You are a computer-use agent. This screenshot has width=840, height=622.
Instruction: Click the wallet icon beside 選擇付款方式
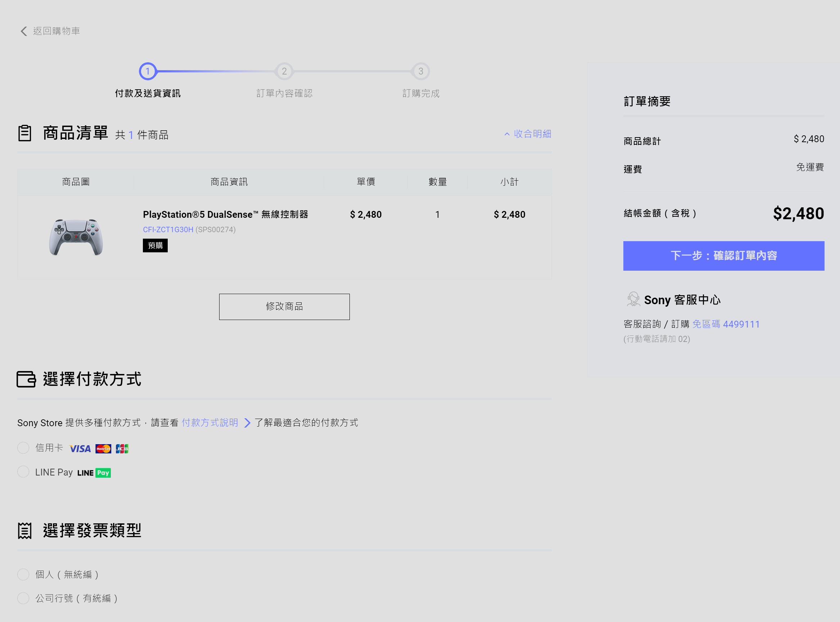tap(26, 379)
